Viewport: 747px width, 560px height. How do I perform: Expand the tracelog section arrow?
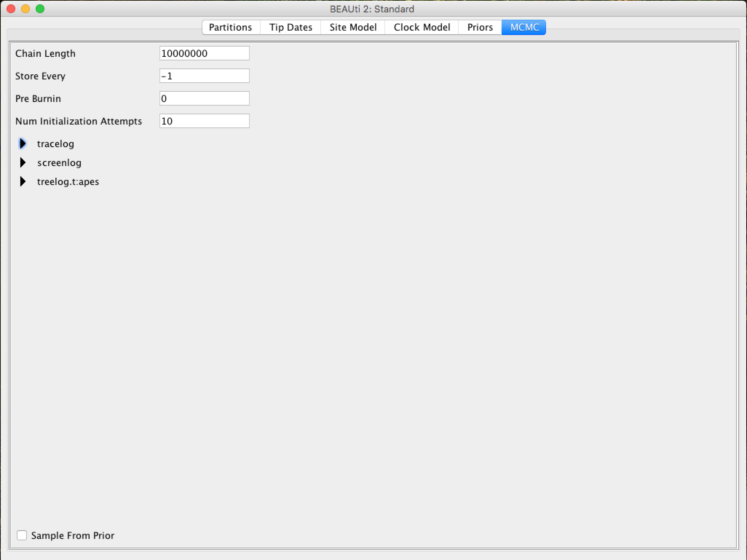pyautogui.click(x=23, y=144)
